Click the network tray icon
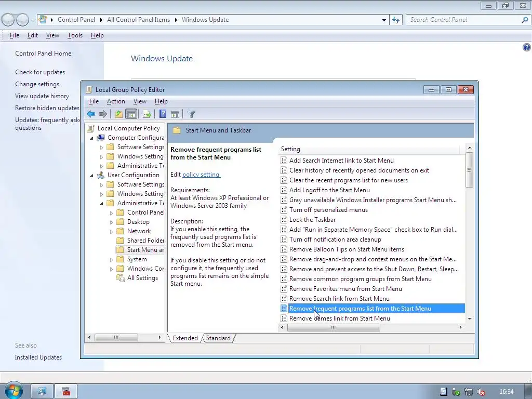532x399 pixels. (x=469, y=392)
